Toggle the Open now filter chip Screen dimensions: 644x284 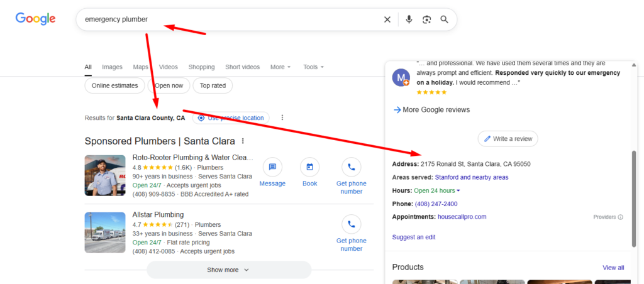(169, 85)
